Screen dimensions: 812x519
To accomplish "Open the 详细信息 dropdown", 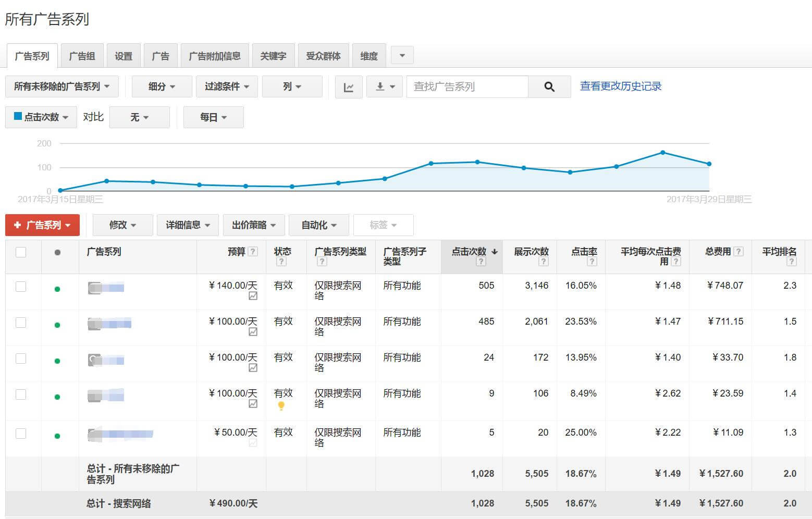I will point(188,225).
